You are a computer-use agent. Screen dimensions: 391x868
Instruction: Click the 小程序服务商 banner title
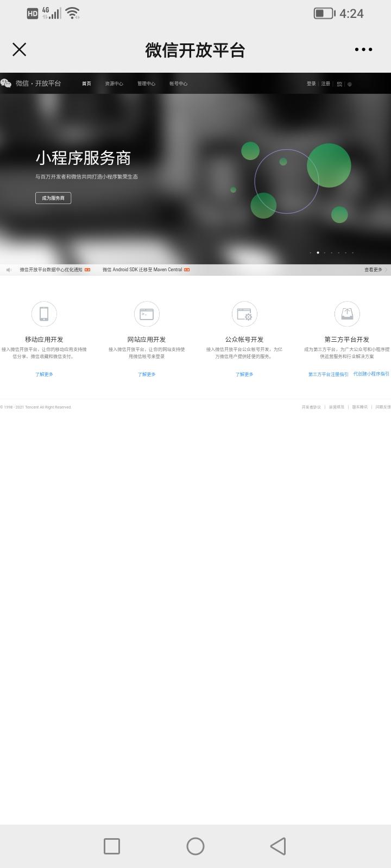(83, 158)
